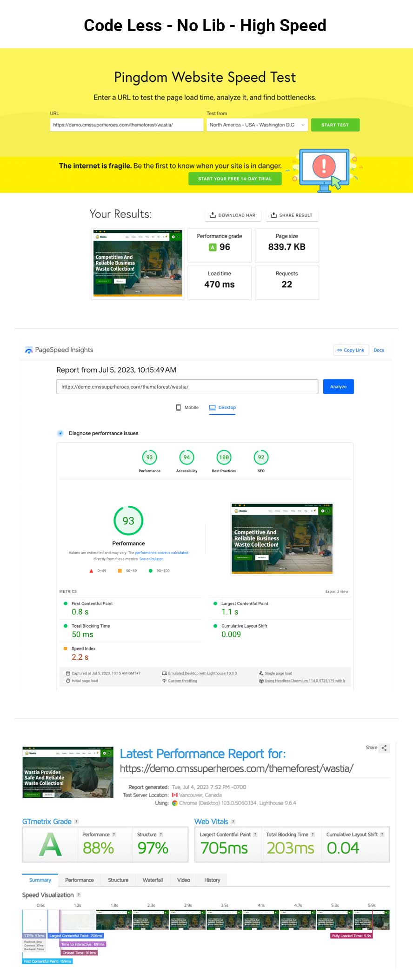Open the Test from location dropdown
Screen dimensions: 413x980
[257, 125]
